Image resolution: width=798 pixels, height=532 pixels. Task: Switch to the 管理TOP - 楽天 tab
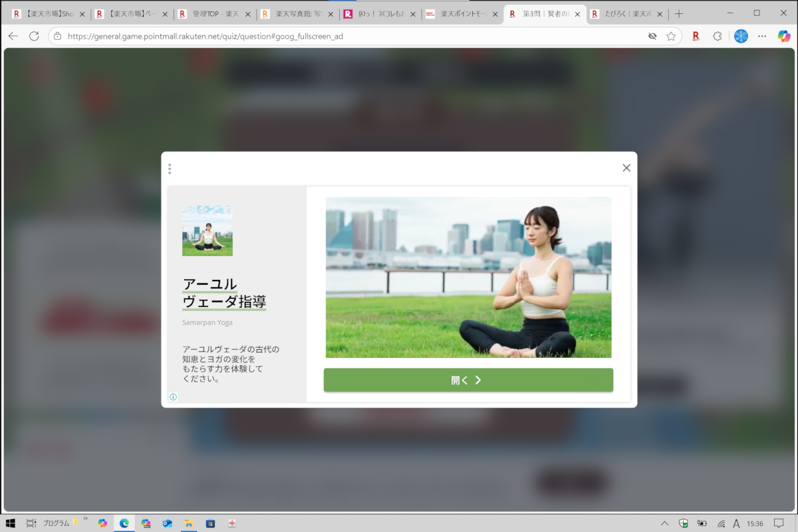coord(214,14)
